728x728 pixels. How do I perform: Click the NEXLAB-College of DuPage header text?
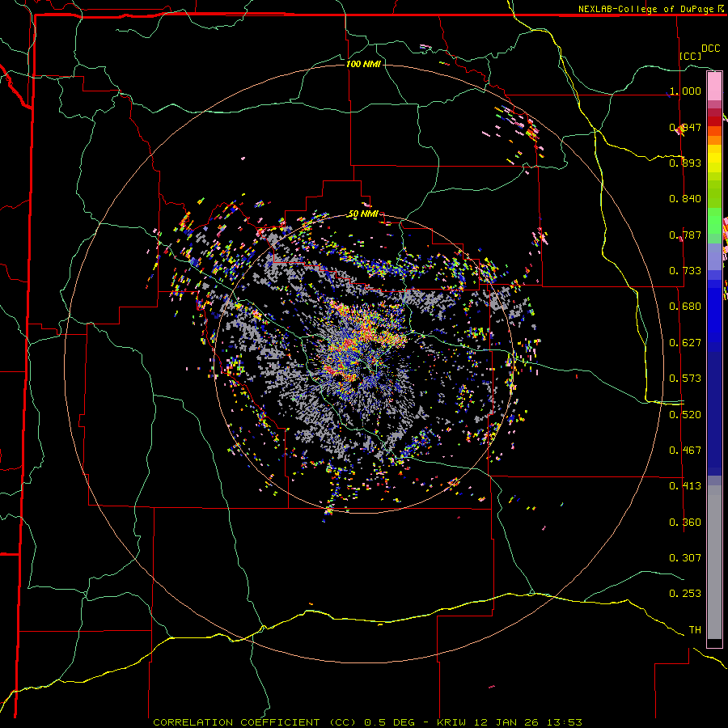652,9
